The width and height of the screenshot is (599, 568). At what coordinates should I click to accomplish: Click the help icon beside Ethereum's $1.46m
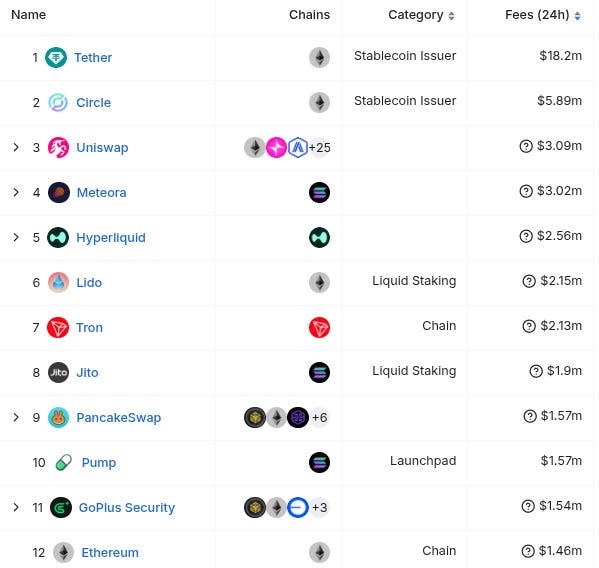528,551
